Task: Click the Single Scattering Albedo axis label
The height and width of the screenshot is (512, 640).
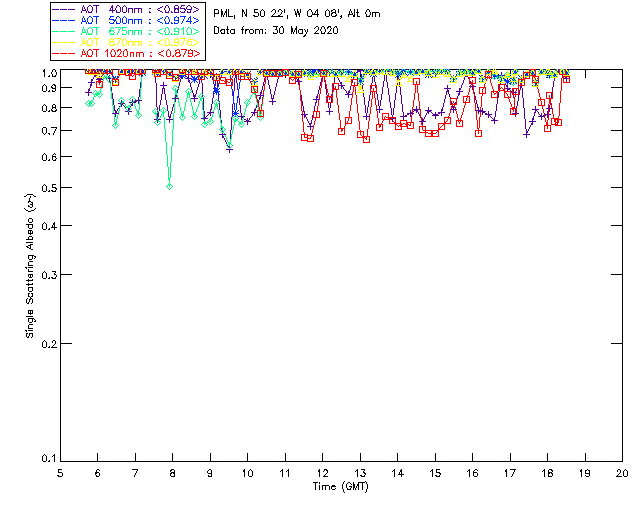Action: click(30, 265)
